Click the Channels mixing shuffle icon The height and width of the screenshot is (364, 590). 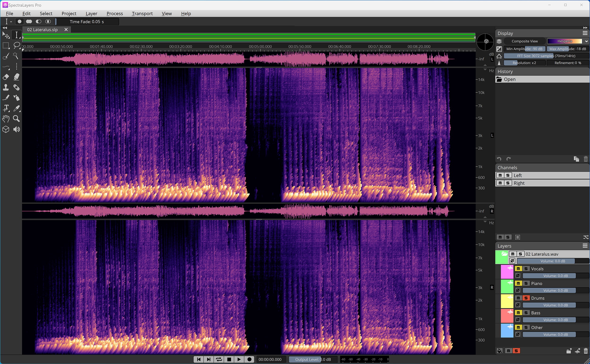tap(586, 237)
